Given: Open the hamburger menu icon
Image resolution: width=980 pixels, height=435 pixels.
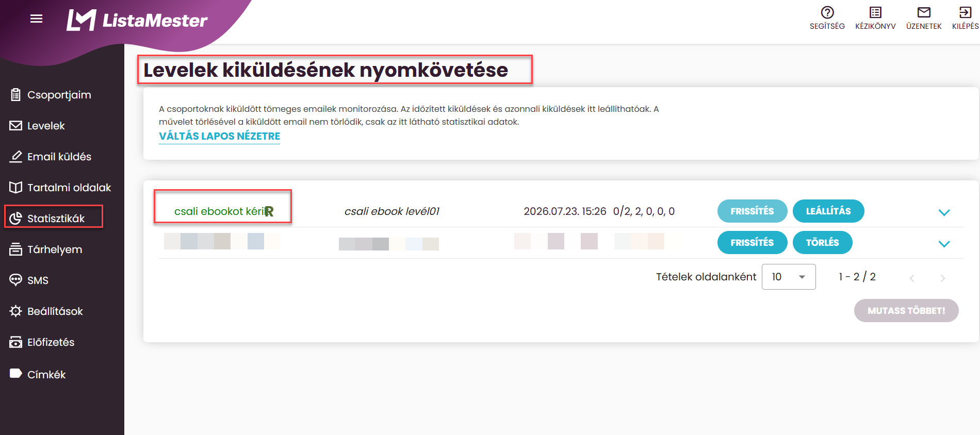Looking at the screenshot, I should coord(36,19).
